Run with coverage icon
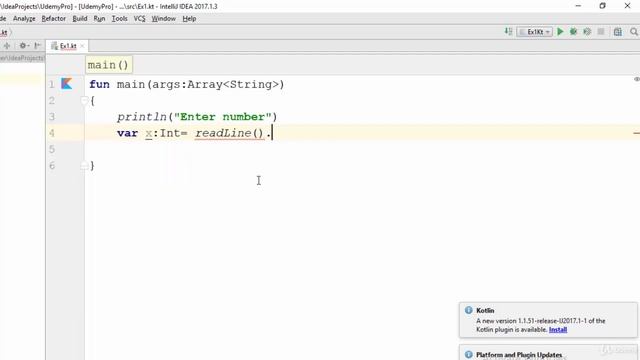Image resolution: width=640 pixels, height=360 pixels. pyautogui.click(x=587, y=32)
